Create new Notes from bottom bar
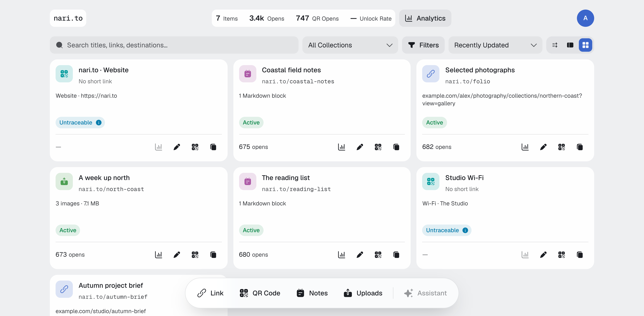 (312, 293)
